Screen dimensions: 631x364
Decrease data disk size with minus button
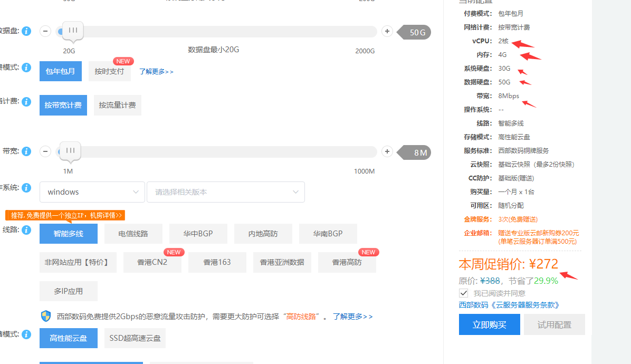(45, 31)
